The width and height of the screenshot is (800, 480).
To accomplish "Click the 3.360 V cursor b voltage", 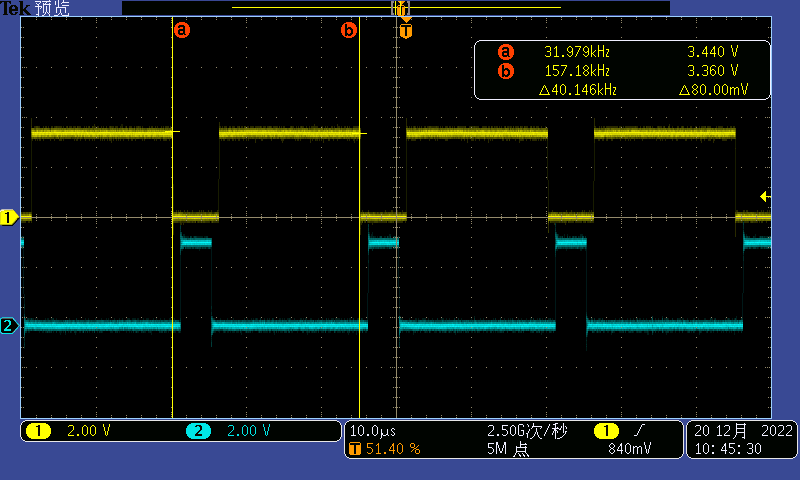I will pos(713,71).
